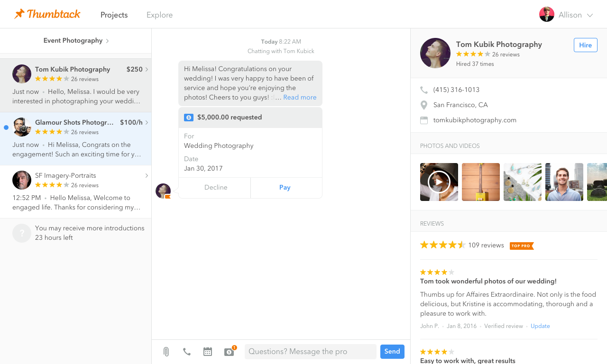Click the Hire button

pos(586,45)
